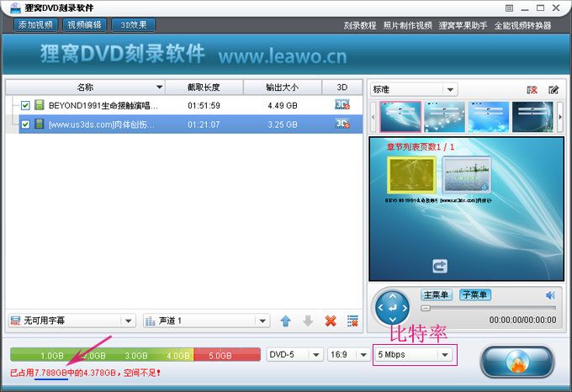
Task: Open the 刻录教程 tutorial link
Action: [x=360, y=25]
